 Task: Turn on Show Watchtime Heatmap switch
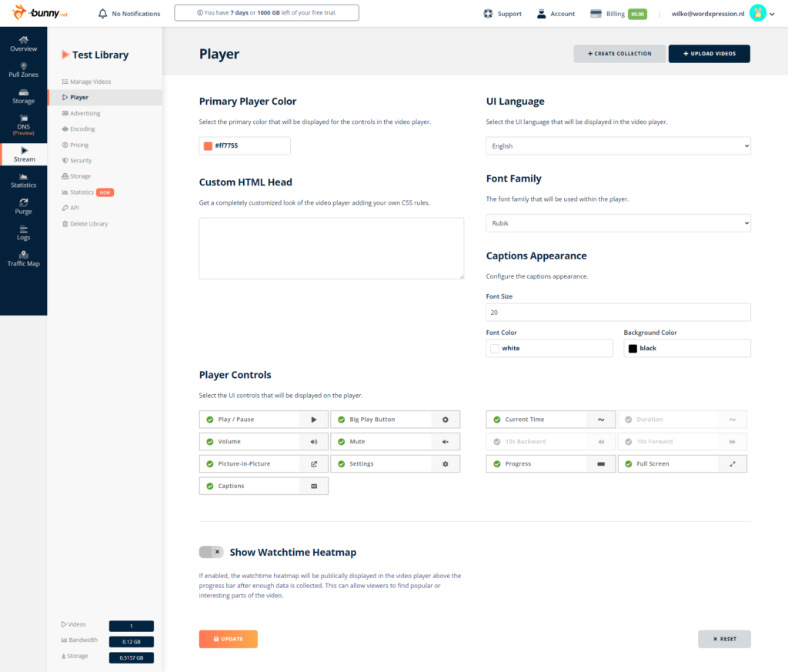pyautogui.click(x=211, y=552)
